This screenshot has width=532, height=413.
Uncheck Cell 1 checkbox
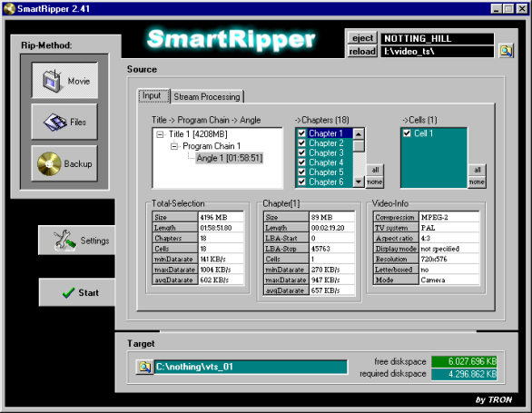click(407, 133)
